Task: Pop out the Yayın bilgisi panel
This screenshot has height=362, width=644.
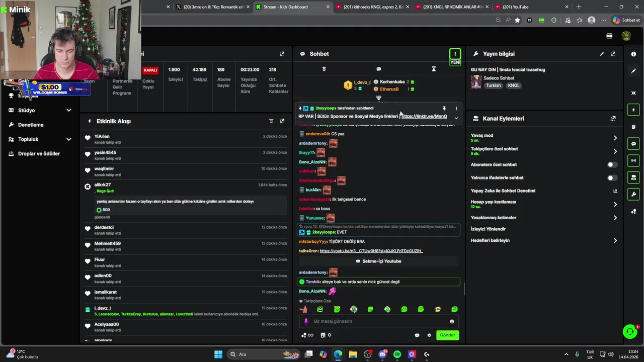Action: tap(613, 54)
